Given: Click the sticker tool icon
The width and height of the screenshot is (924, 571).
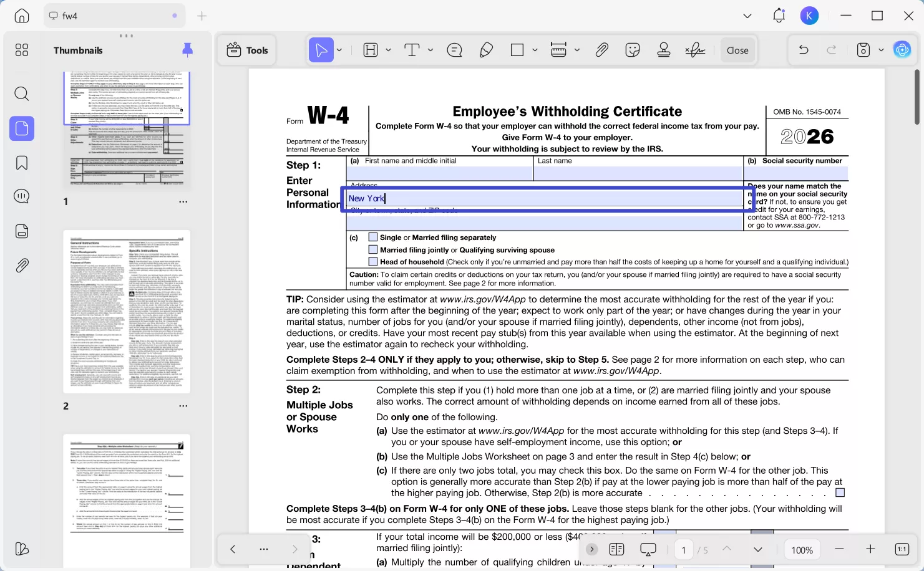Looking at the screenshot, I should (633, 50).
